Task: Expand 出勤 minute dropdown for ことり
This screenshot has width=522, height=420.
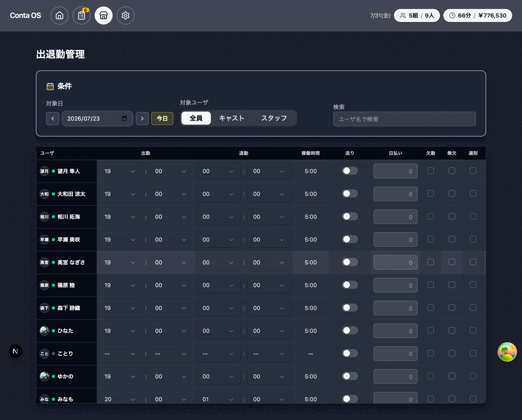Action: 171,354
